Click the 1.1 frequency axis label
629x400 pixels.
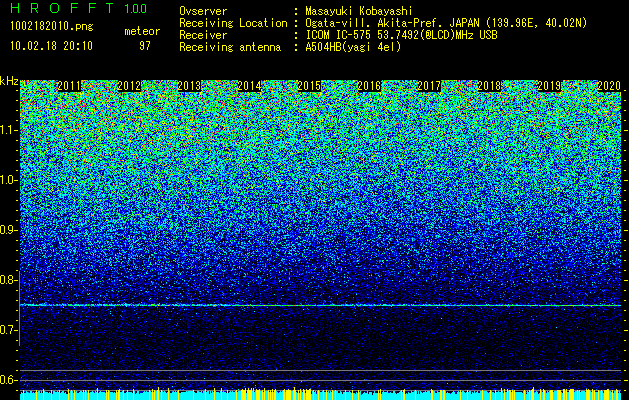point(8,130)
